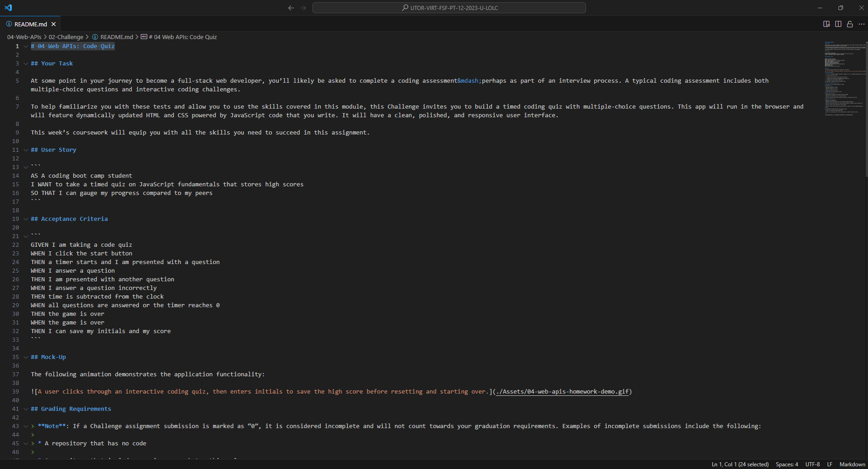This screenshot has height=469, width=868.
Task: Click Spaces: 4 indentation setting
Action: pos(787,464)
